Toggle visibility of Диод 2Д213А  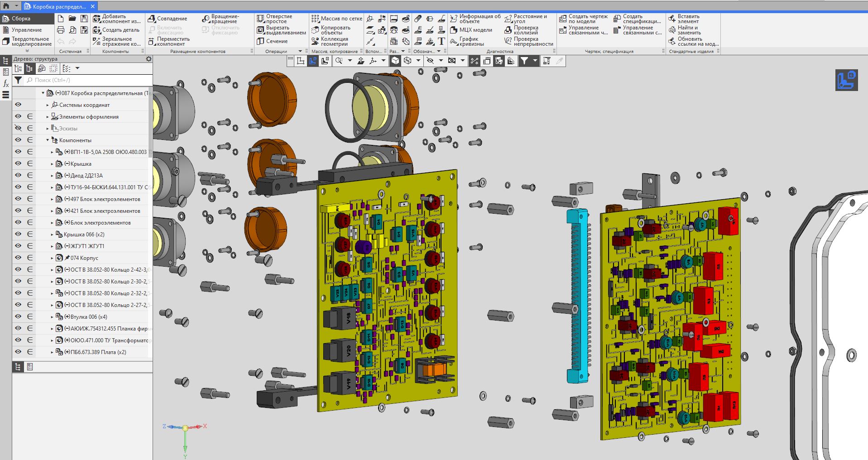[18, 176]
